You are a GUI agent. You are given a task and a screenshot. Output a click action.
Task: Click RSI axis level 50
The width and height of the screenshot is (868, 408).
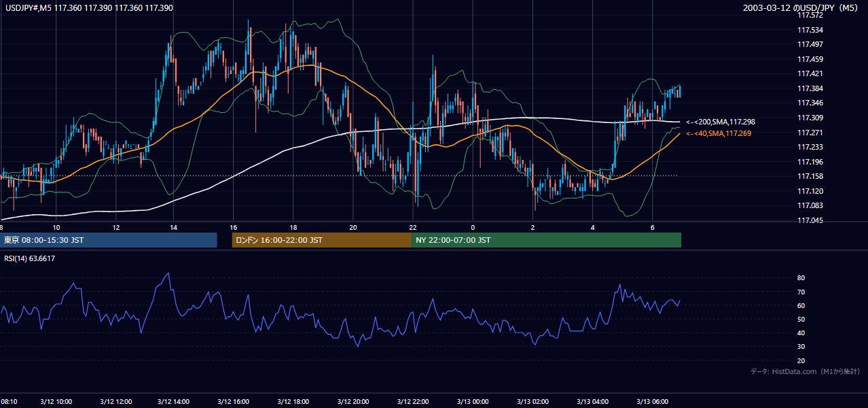pos(801,319)
